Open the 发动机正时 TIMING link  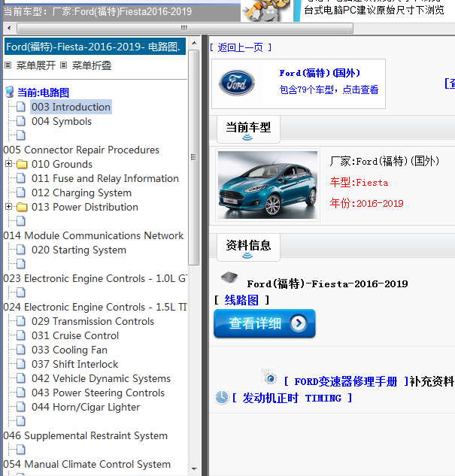293,398
